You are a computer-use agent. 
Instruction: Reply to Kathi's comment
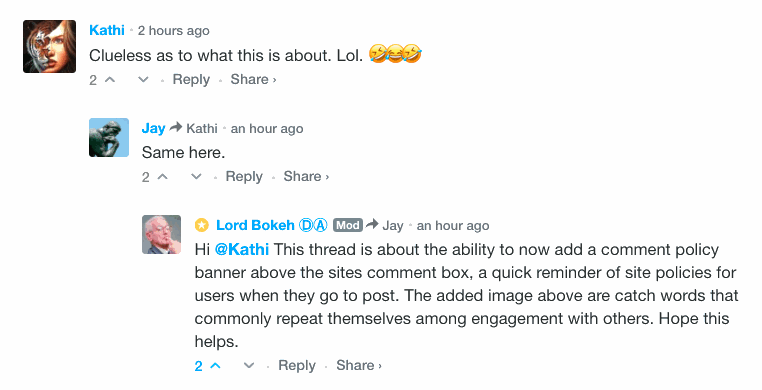191,80
